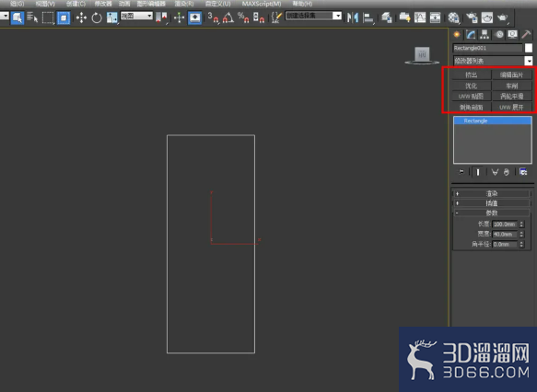
Task: Toggle the Spinner Snap button
Action: pos(258,17)
